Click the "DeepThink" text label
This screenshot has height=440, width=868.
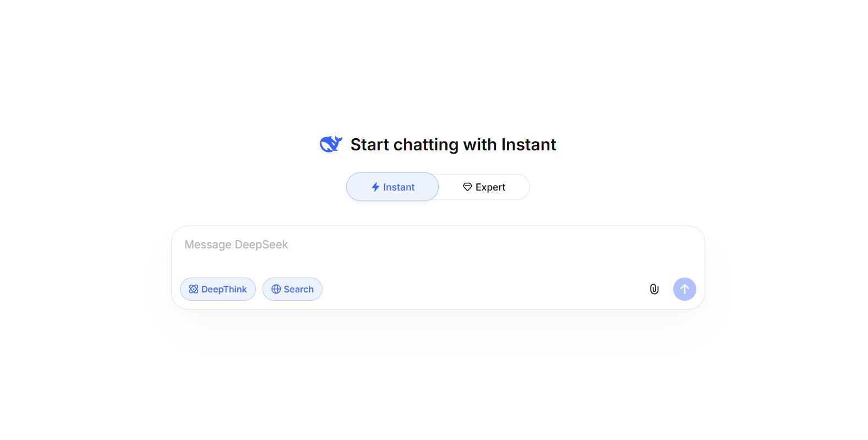224,289
